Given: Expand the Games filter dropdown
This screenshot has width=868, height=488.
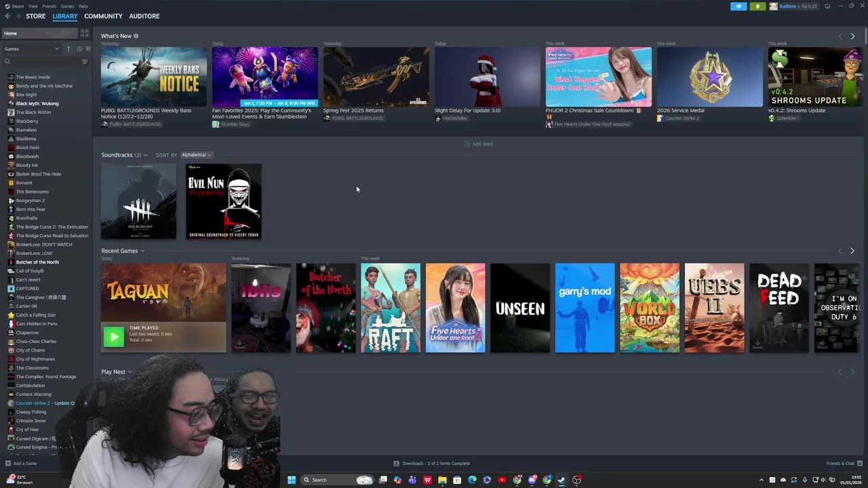Looking at the screenshot, I should 31,49.
